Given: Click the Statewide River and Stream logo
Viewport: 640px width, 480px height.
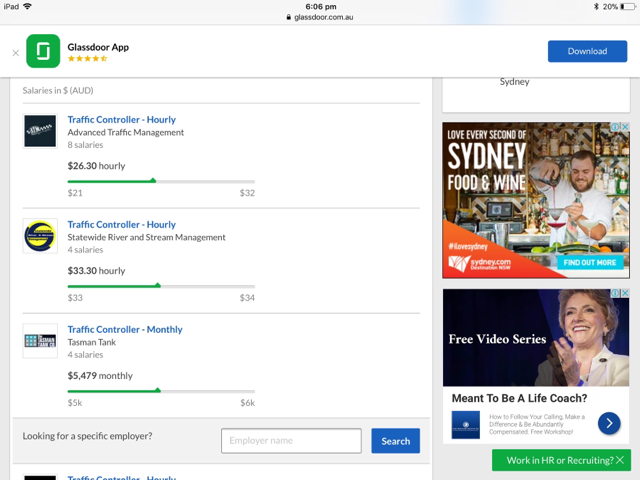Looking at the screenshot, I should (x=40, y=236).
